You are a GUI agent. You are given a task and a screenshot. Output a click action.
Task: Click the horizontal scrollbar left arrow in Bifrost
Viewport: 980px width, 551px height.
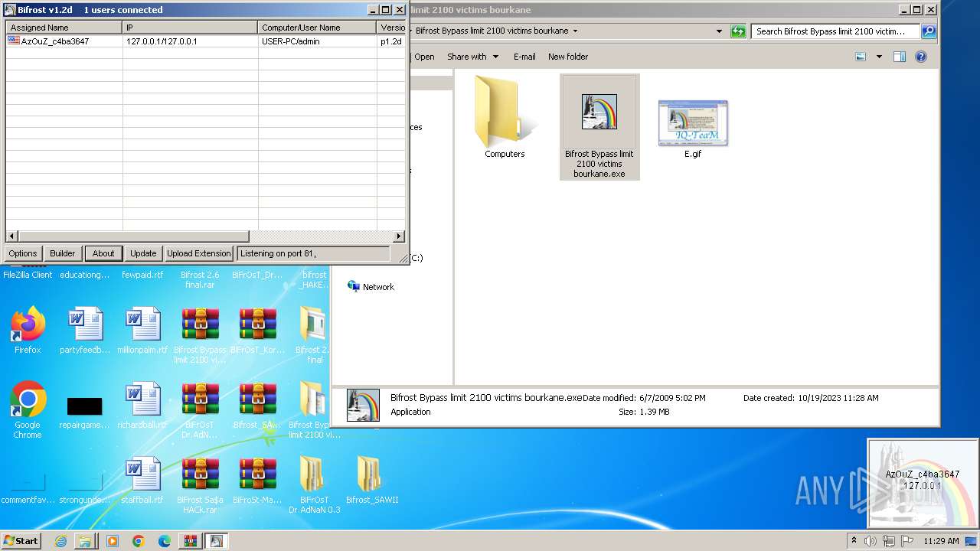coord(11,236)
